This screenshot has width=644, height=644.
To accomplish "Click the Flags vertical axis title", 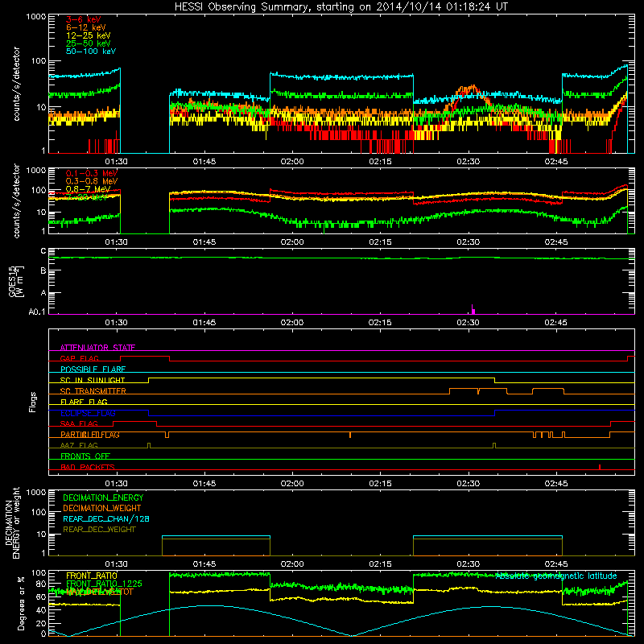I will click(33, 402).
